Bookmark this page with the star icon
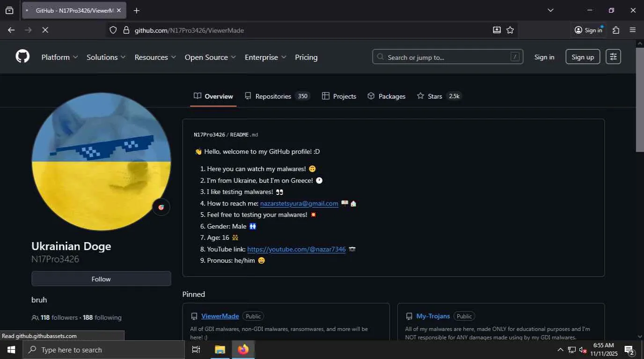Screen dimensions: 644x359 tap(510, 30)
